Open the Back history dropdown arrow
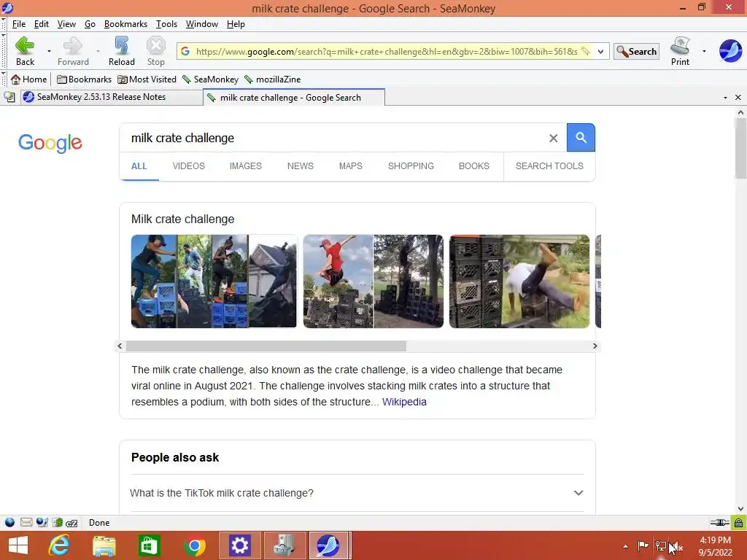Viewport: 747px width, 560px height. coord(49,51)
